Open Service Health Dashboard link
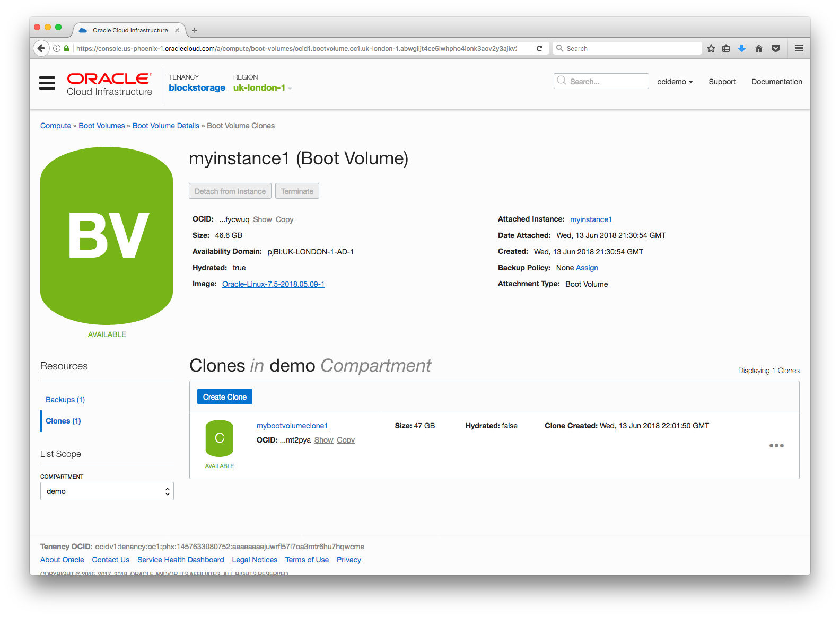This screenshot has width=840, height=617. pyautogui.click(x=181, y=560)
